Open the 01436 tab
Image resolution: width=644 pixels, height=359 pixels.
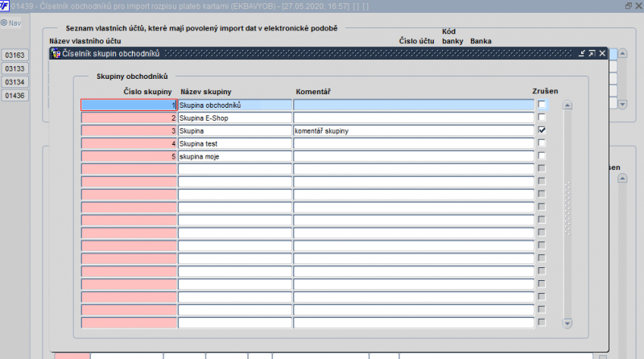(14, 96)
